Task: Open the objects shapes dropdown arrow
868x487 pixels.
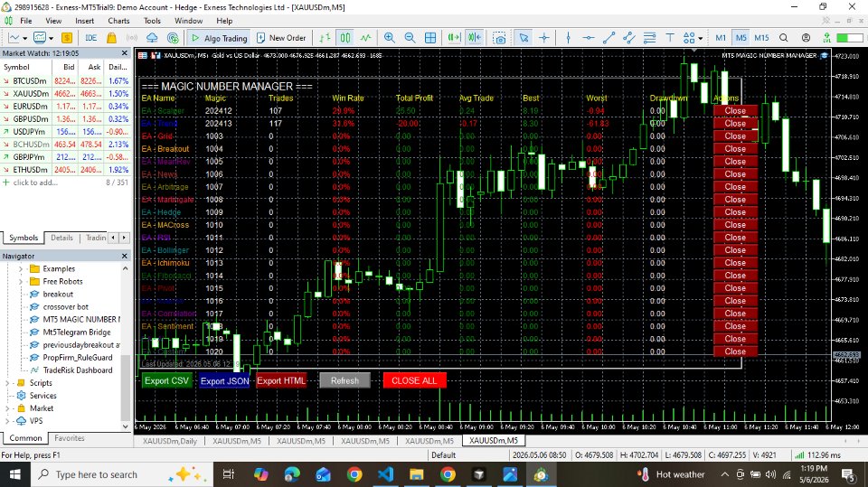Action: pyautogui.click(x=700, y=38)
